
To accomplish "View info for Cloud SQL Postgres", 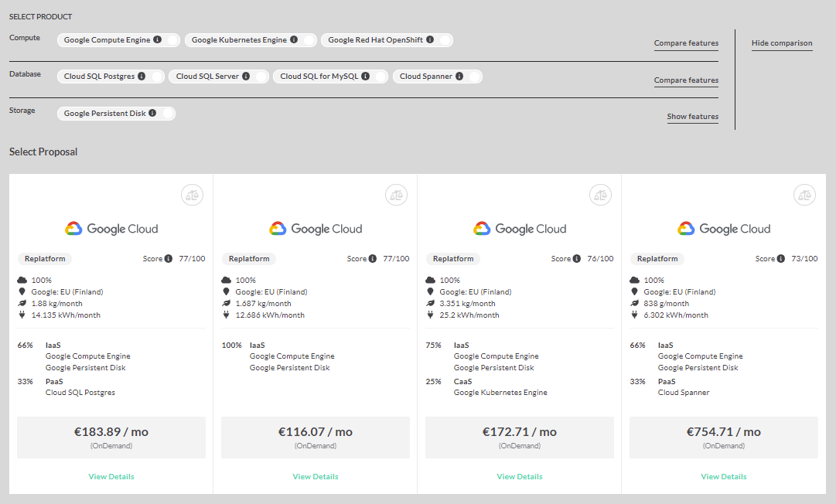I will (x=142, y=77).
